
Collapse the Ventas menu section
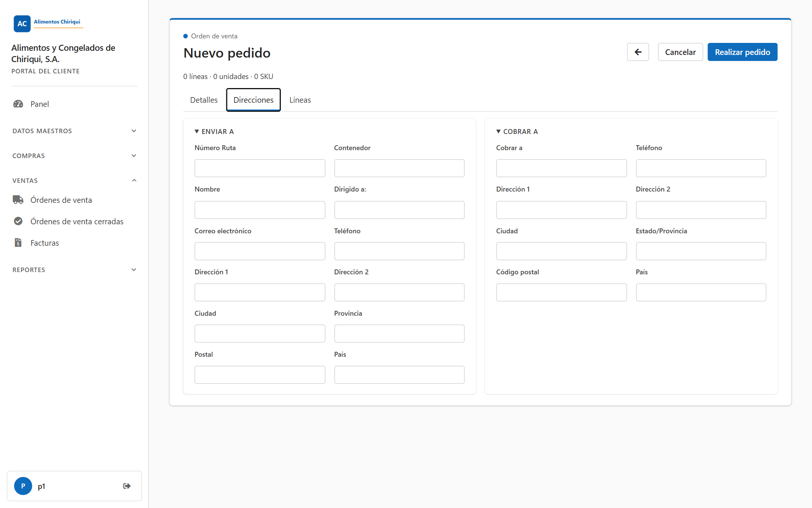click(x=74, y=181)
